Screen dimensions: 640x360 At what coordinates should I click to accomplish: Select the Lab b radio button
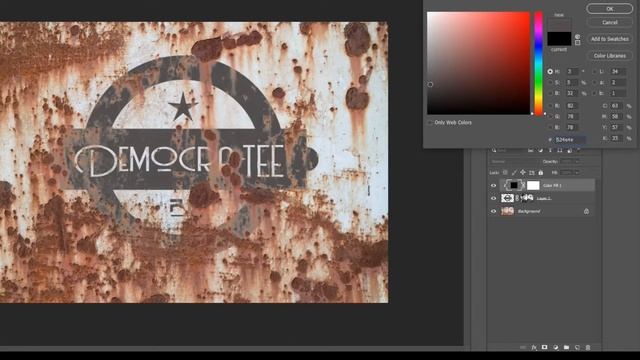pyautogui.click(x=594, y=93)
